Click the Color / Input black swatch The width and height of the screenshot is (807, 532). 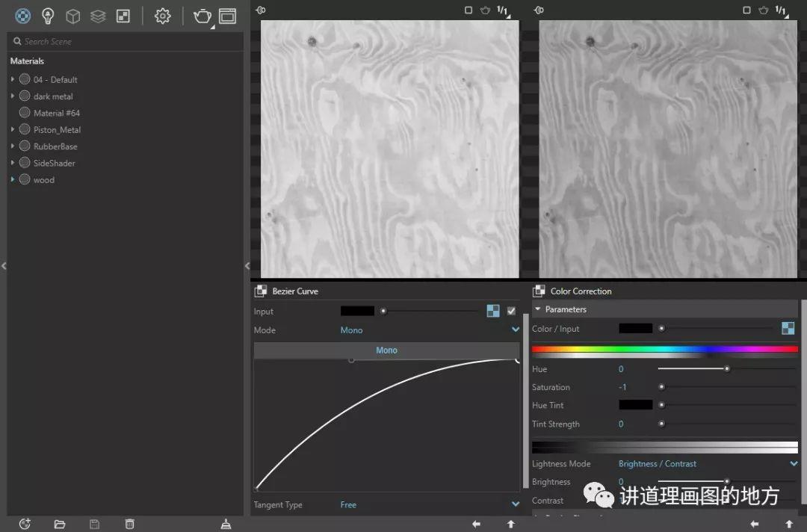(x=636, y=328)
